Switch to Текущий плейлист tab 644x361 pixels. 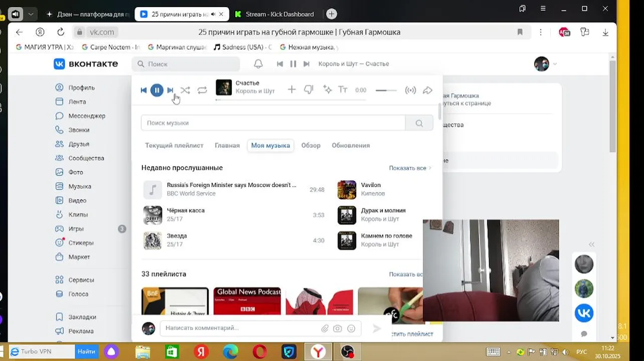click(x=174, y=145)
